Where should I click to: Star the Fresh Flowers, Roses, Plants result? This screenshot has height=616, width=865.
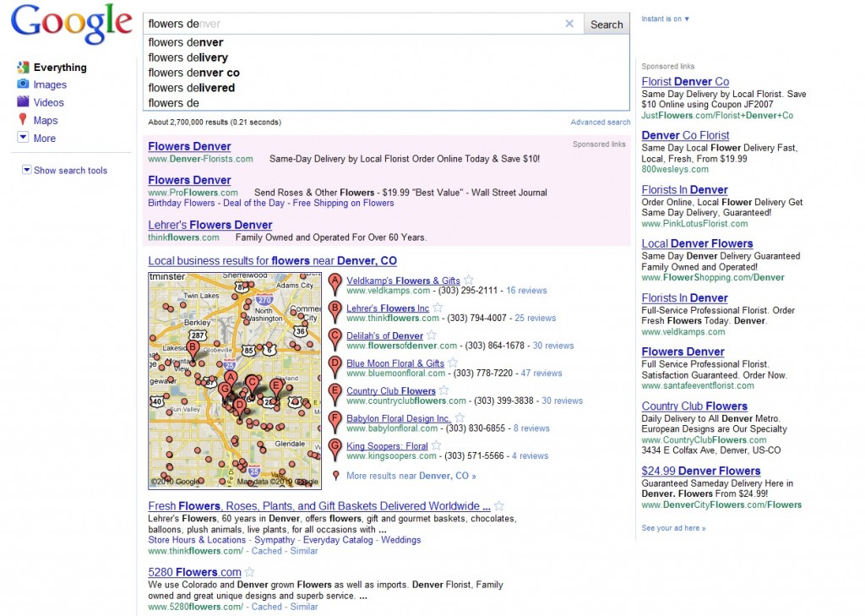tap(498, 505)
